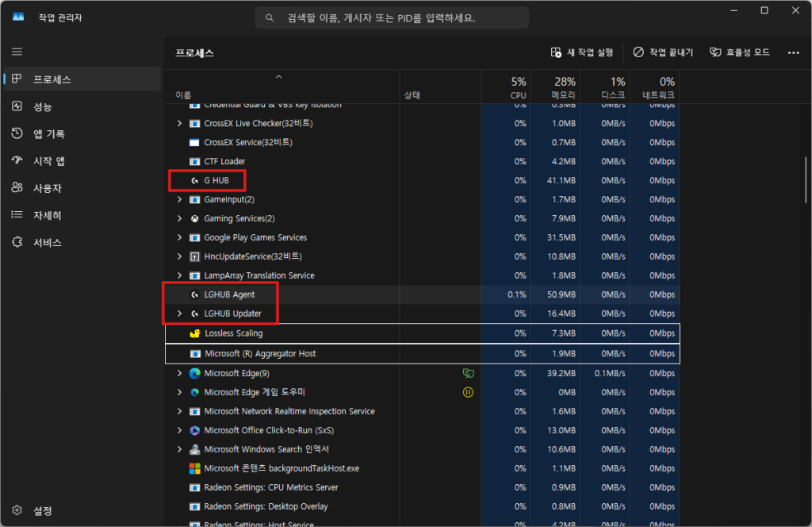Open the 앱 기록 tab
This screenshot has width=812, height=527.
tap(82, 133)
